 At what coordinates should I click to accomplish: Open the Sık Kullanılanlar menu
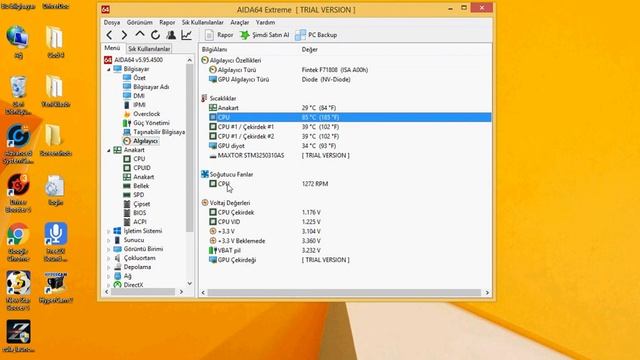click(202, 22)
